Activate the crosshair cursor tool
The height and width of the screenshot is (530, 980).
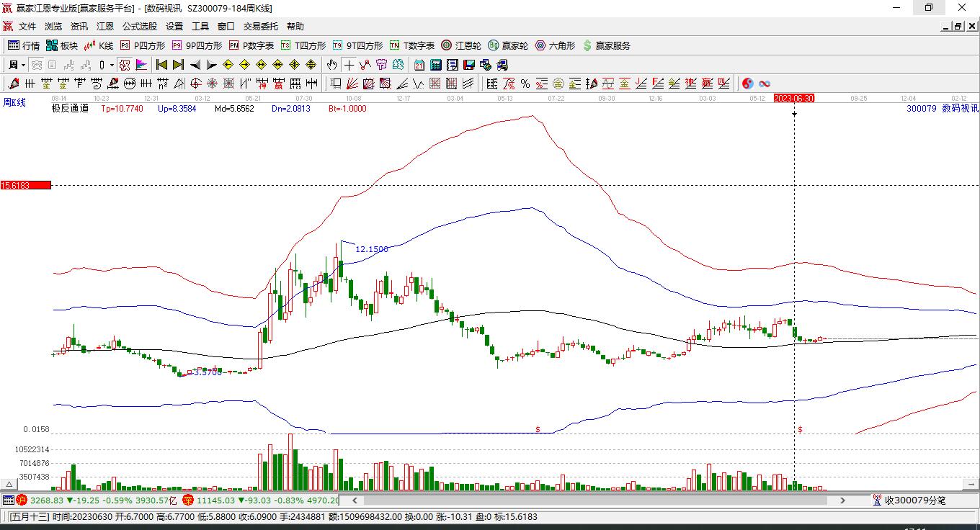[x=349, y=65]
